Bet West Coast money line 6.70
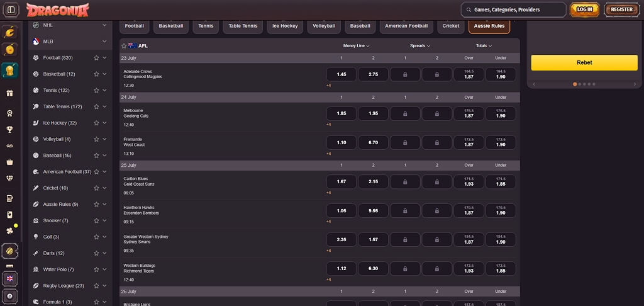 (x=374, y=143)
